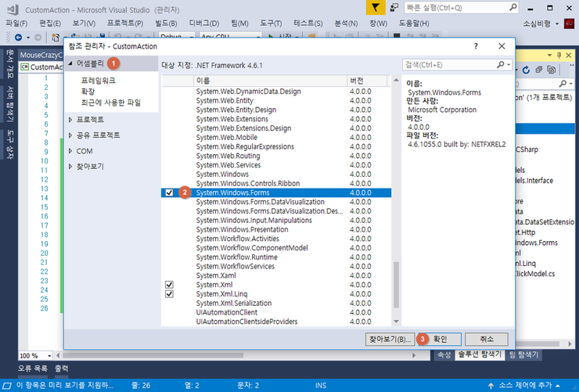Open the 디버그(D) menu
This screenshot has height=392, width=579.
[x=204, y=23]
